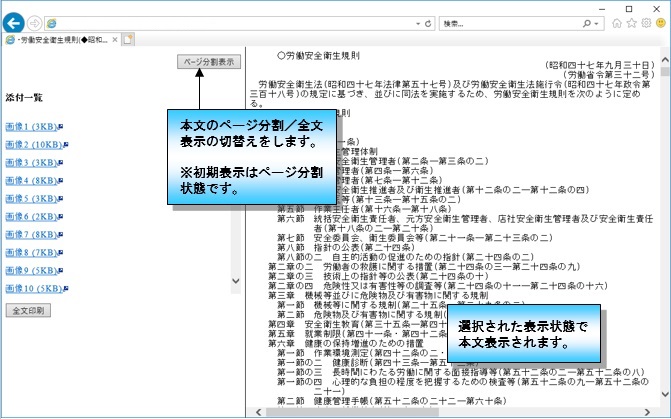Viewport: 671px width, 419px height.
Task: Open attachment link 画像1 (3KB)
Action: tap(32, 127)
